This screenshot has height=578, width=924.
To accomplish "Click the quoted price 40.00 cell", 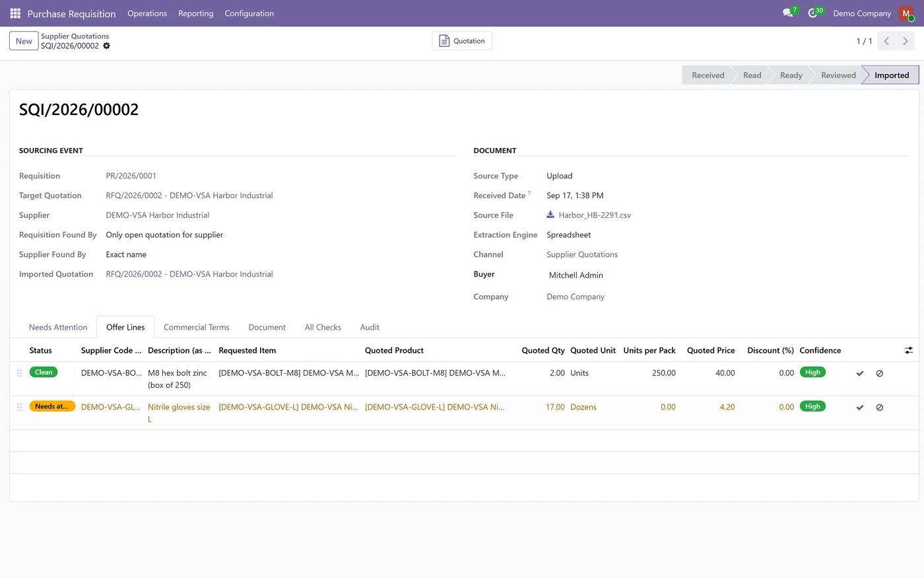I will point(725,373).
